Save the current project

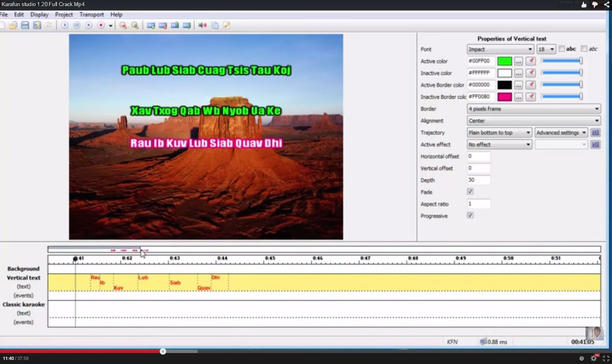(x=24, y=25)
